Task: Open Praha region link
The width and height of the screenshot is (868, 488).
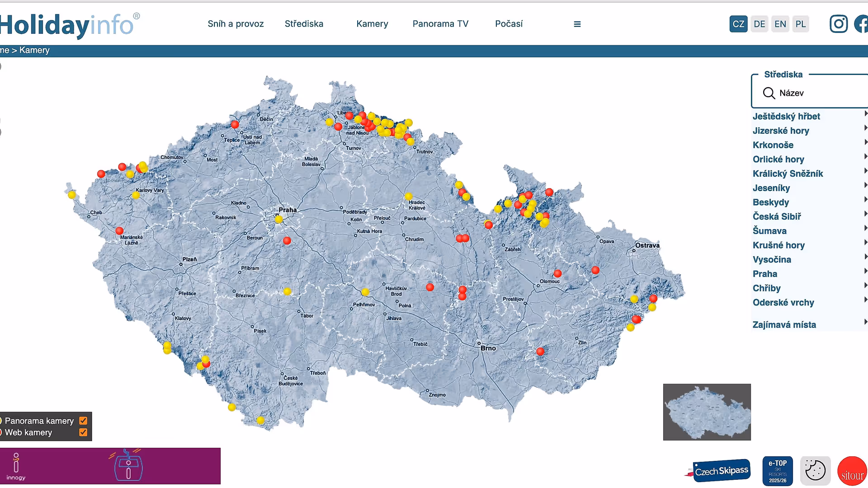Action: click(x=765, y=274)
